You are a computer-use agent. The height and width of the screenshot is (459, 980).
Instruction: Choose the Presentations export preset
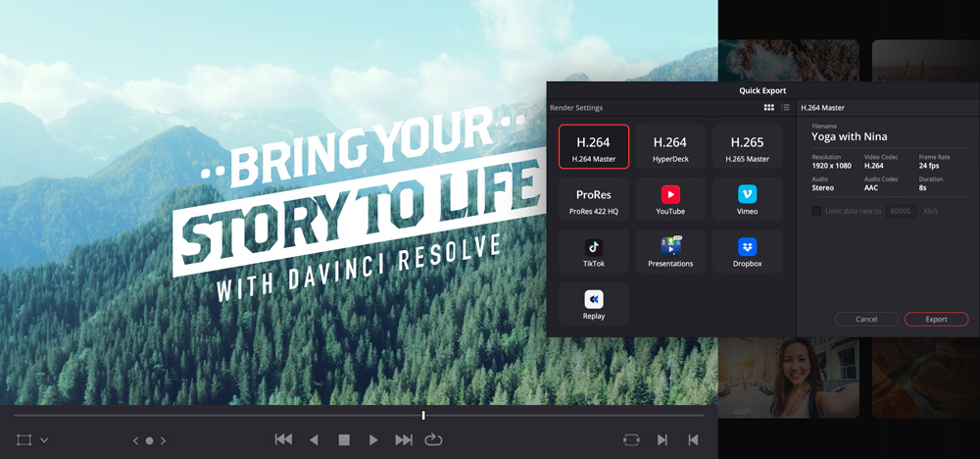670,251
